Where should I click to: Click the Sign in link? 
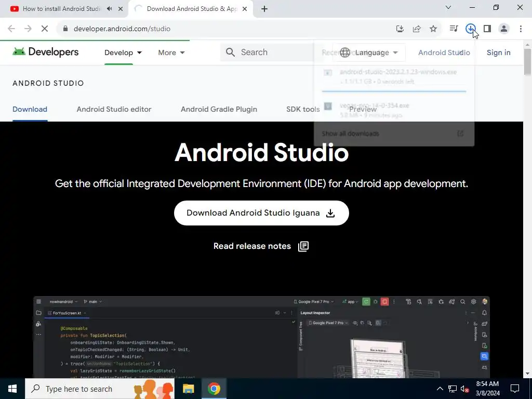pos(498,52)
